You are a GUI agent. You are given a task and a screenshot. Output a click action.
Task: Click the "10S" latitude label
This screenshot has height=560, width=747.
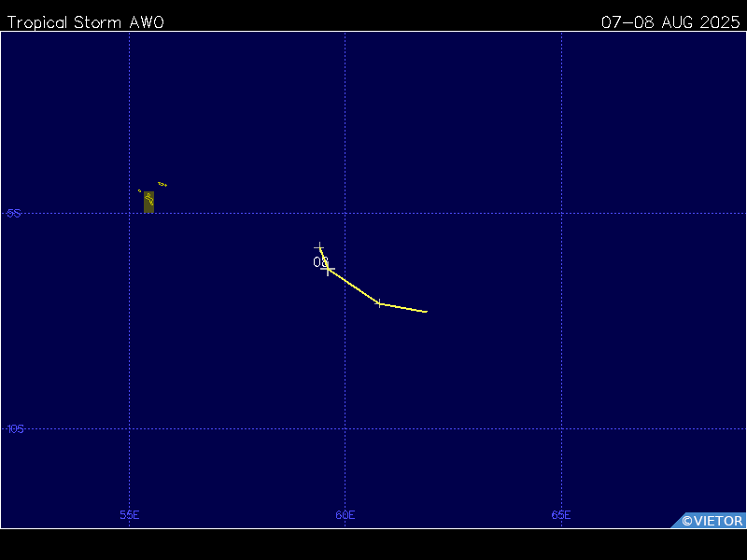15,428
